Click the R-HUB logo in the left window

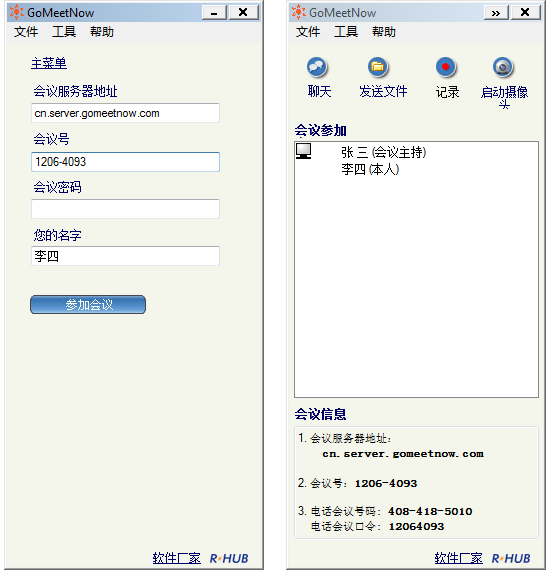click(x=229, y=559)
